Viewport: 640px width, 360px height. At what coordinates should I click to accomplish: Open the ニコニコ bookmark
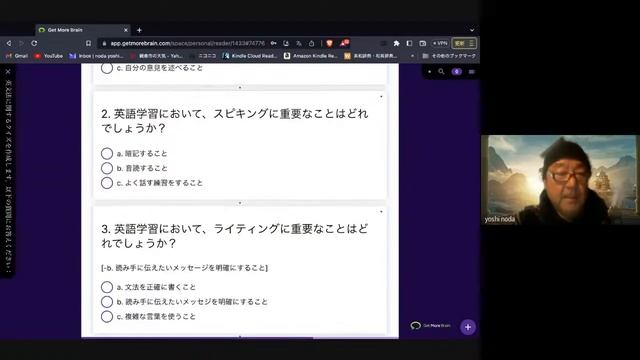coord(203,56)
